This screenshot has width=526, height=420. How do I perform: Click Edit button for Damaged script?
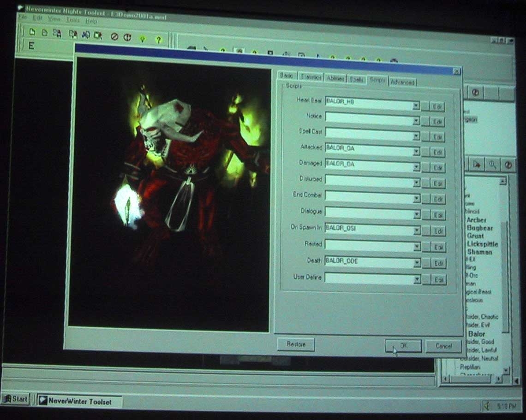438,168
